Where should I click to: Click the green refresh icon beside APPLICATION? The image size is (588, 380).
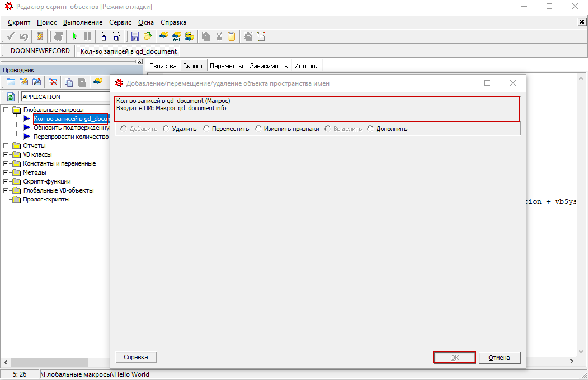pyautogui.click(x=11, y=97)
